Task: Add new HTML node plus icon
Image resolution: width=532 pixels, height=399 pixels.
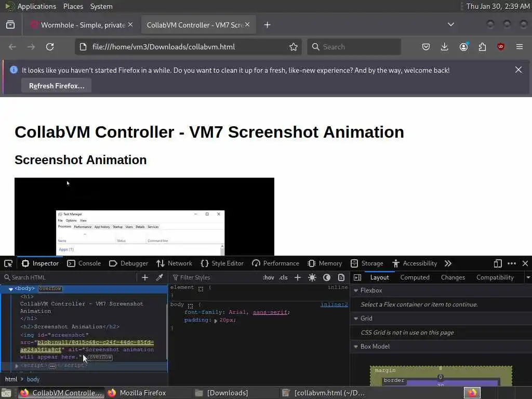Action: (145, 277)
